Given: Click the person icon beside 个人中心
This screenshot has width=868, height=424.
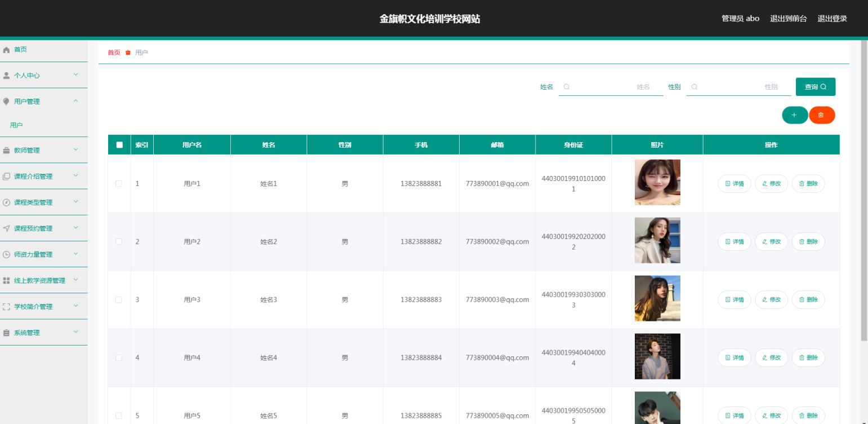Looking at the screenshot, I should pyautogui.click(x=7, y=76).
